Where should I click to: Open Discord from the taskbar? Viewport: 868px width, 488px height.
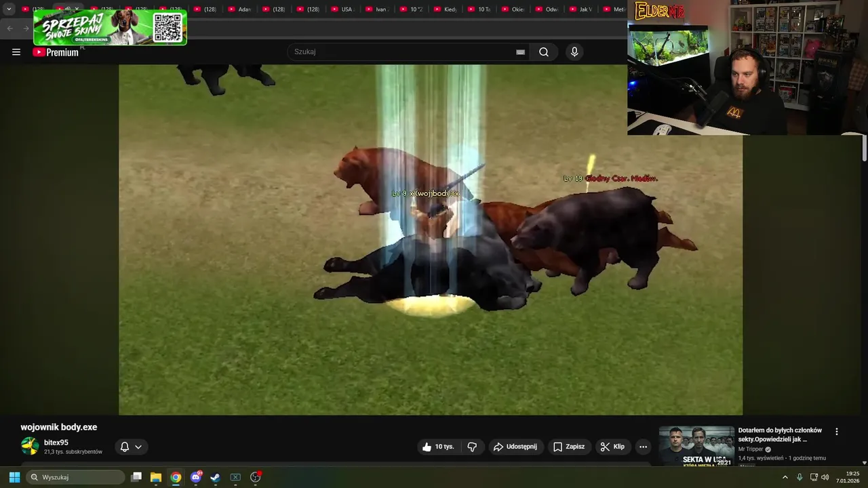[196, 477]
